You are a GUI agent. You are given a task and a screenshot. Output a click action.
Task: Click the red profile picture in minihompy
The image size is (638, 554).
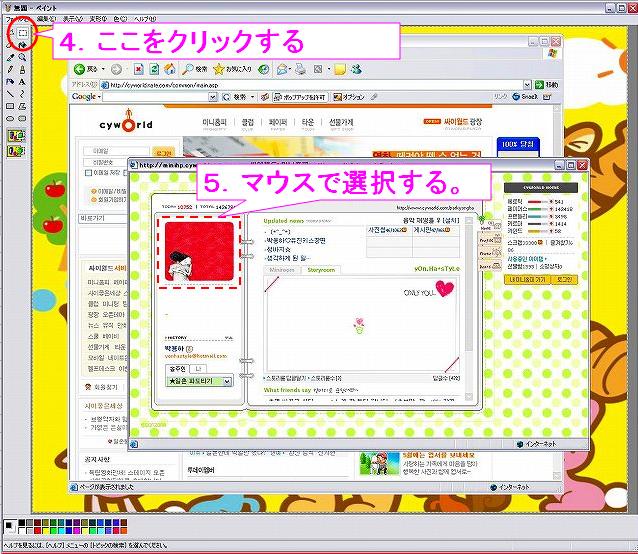point(199,251)
